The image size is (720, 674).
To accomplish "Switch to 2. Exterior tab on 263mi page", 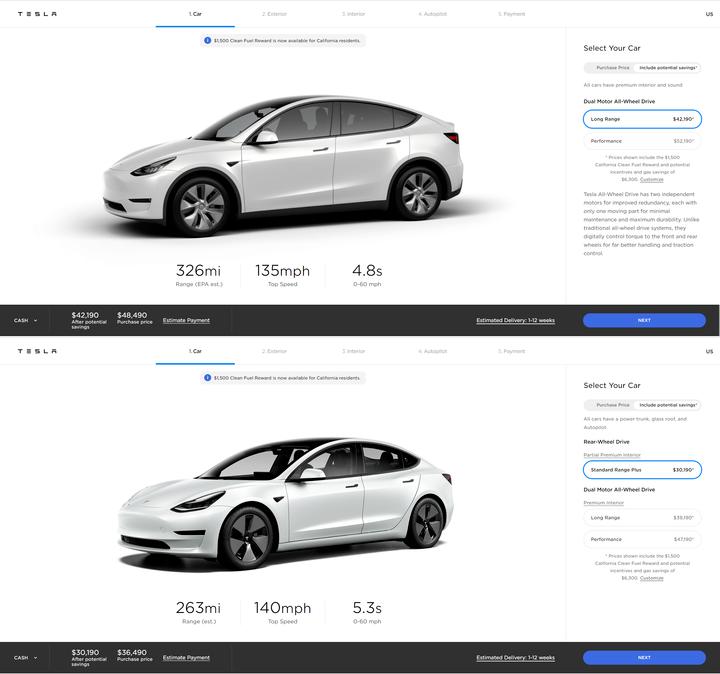I will tap(274, 351).
